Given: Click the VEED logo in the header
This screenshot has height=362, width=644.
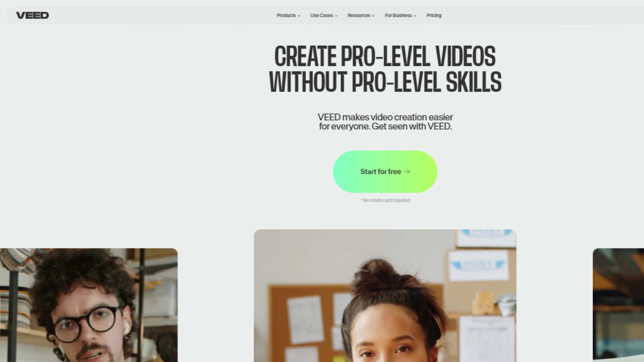Looking at the screenshot, I should 33,15.
